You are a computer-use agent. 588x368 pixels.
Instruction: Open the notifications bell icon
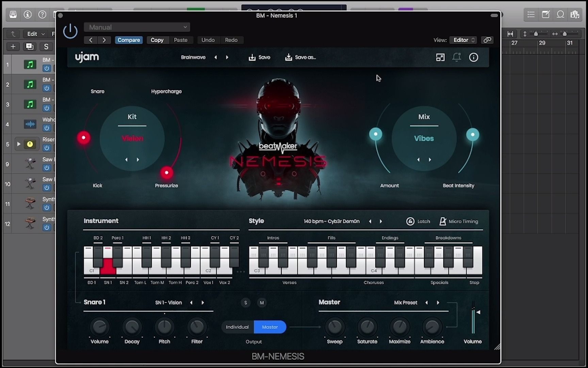[x=457, y=57]
